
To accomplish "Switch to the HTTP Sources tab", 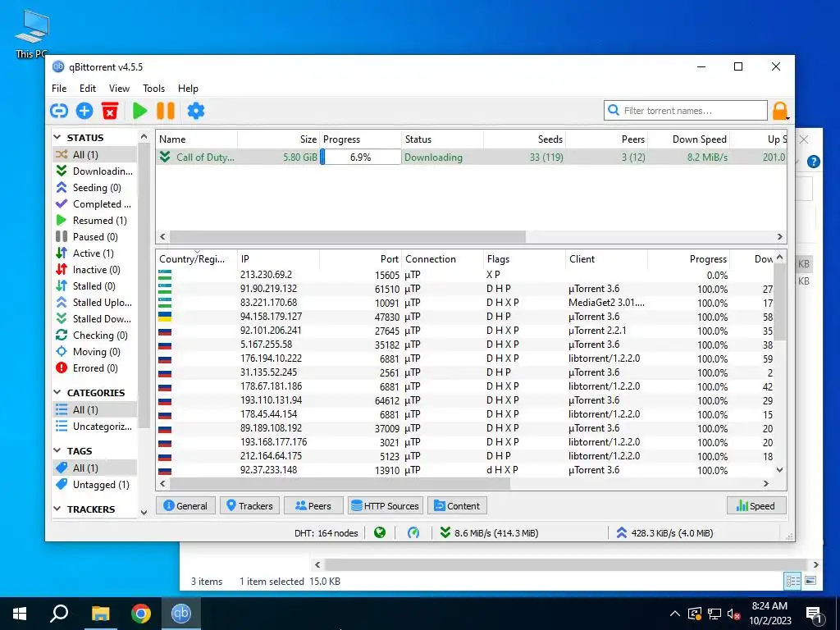I will (x=386, y=505).
